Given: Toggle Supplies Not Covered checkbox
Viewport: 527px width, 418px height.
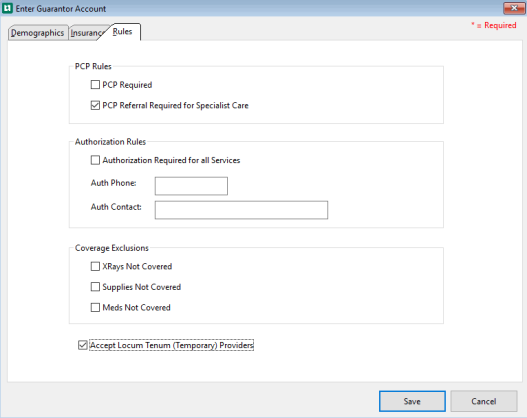Looking at the screenshot, I should [95, 287].
